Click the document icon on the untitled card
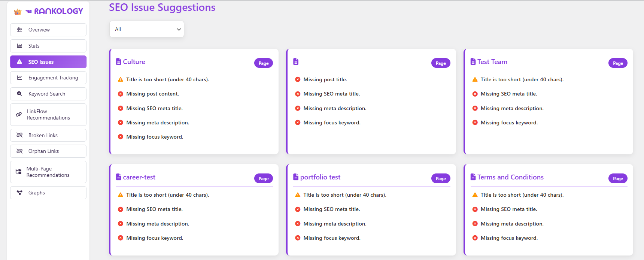The height and width of the screenshot is (260, 644). point(296,62)
